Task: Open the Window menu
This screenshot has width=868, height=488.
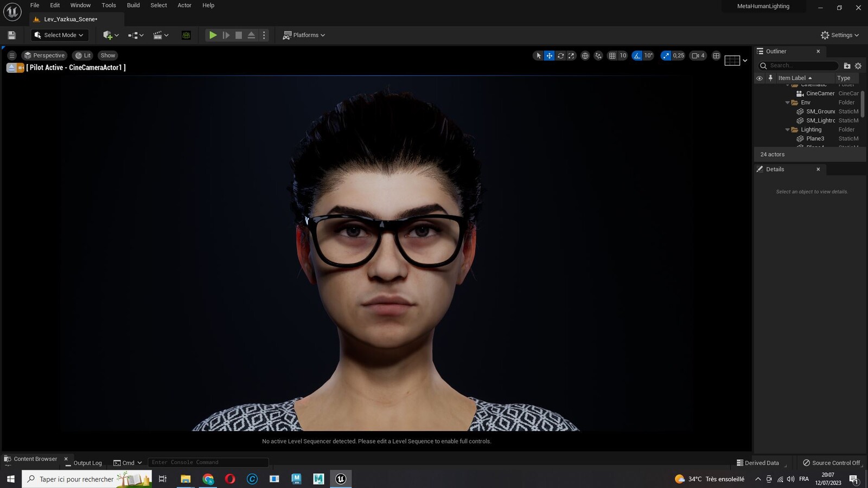Action: point(80,5)
